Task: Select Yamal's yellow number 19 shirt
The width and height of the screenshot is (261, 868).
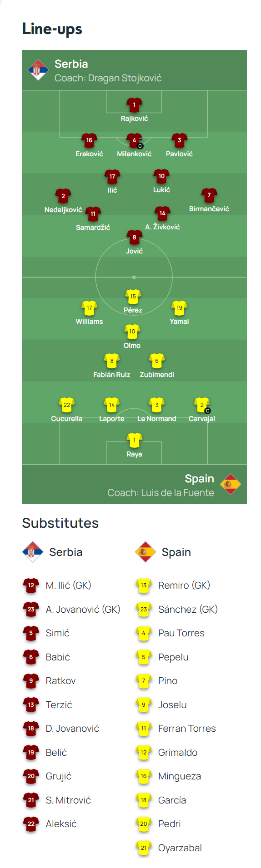Action: point(179,308)
